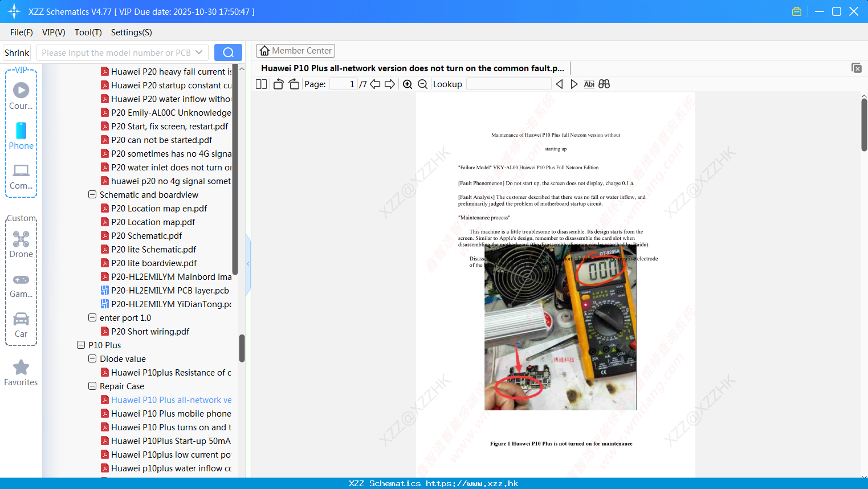The image size is (868, 489).
Task: Open the VIP(V) menu
Action: 54,32
